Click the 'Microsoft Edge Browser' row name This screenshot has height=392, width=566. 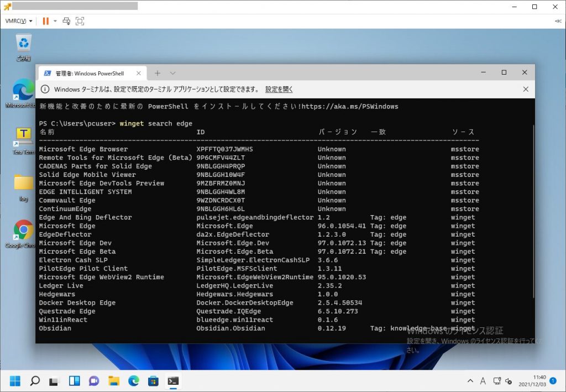83,149
